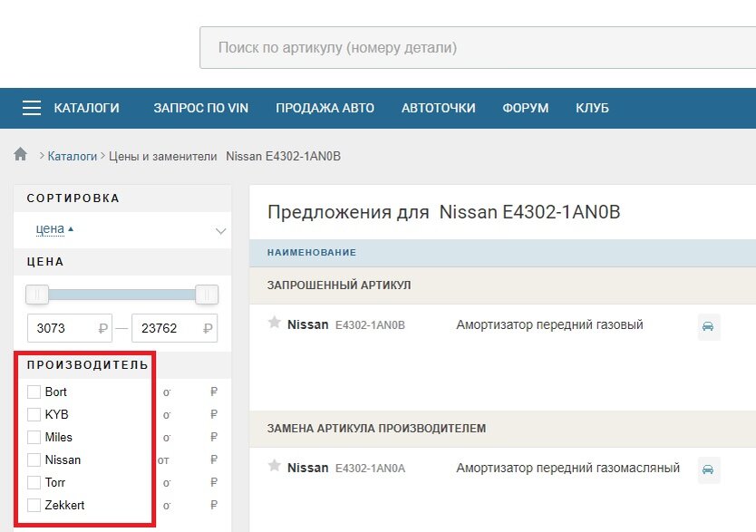Check the Torr manufacturer filter
The height and width of the screenshot is (532, 756).
[x=34, y=482]
